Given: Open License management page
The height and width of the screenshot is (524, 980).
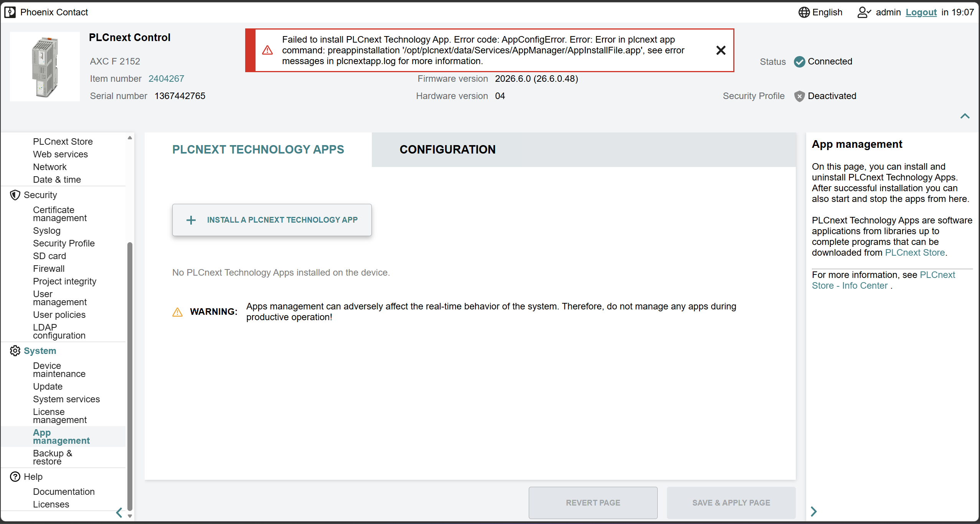Looking at the screenshot, I should (x=60, y=416).
